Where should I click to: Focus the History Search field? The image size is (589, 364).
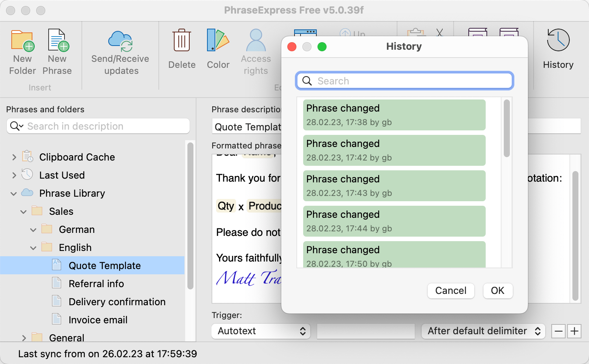click(405, 81)
